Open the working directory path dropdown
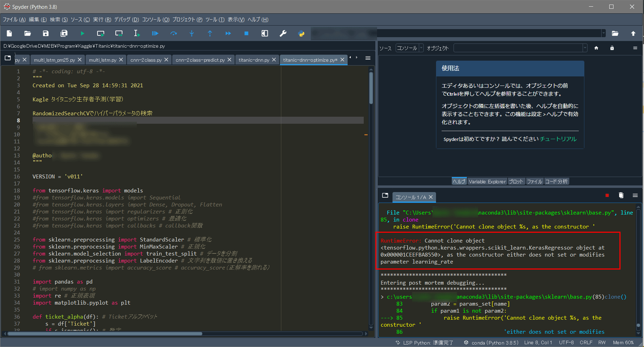This screenshot has width=644, height=347. point(603,33)
